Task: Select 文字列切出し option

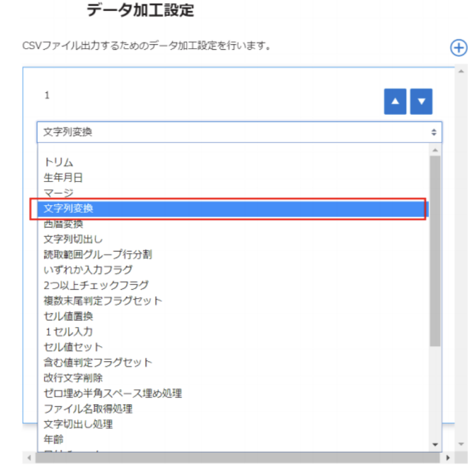Action: (73, 239)
